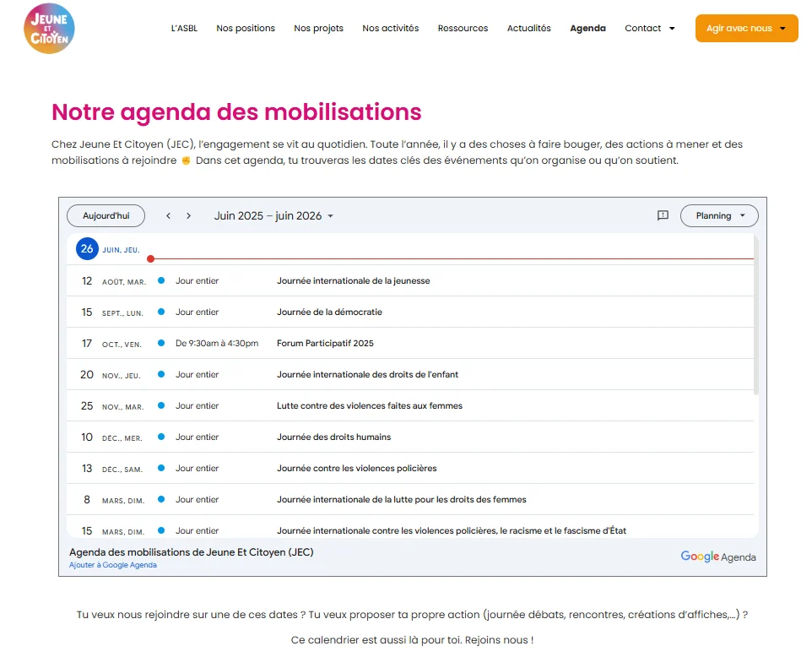Click the Aujourd'hui button
This screenshot has width=812, height=657.
pos(106,215)
